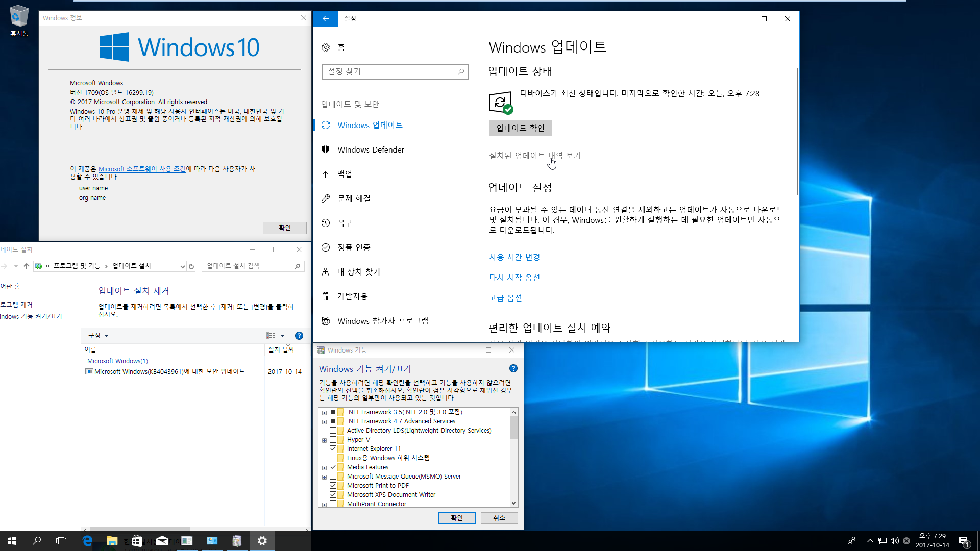Screen dimensions: 980x551
Task: Click the search magnifier in 설정 찾기 box
Action: pyautogui.click(x=461, y=72)
